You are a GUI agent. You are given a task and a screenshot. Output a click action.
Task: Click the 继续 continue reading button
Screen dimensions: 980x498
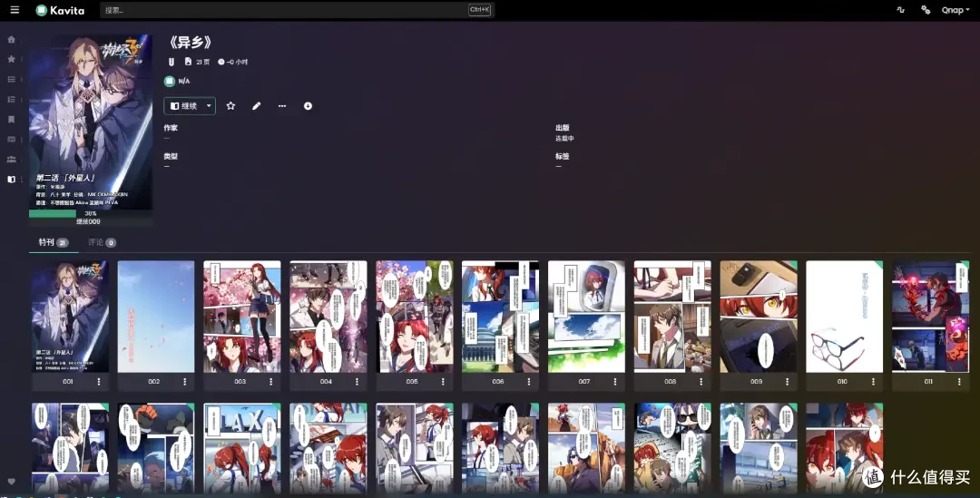(x=183, y=106)
